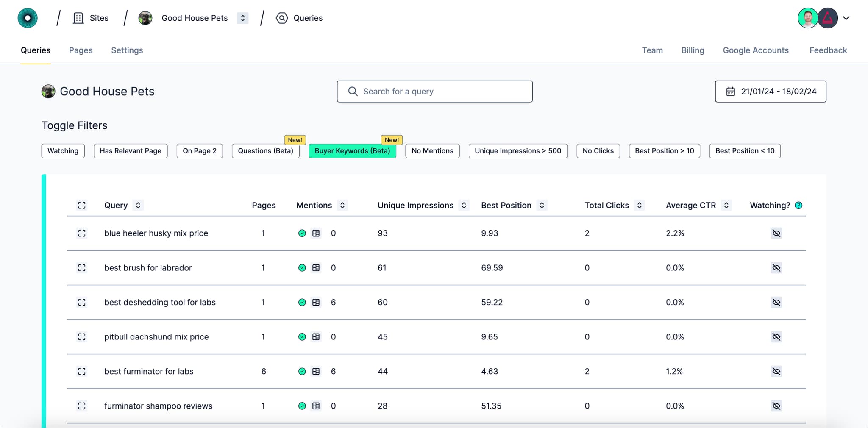Click the search magnifier icon
868x428 pixels.
click(x=352, y=92)
